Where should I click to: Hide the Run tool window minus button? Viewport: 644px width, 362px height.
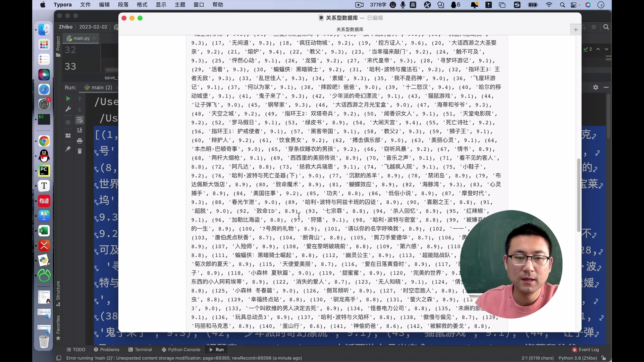point(606,87)
